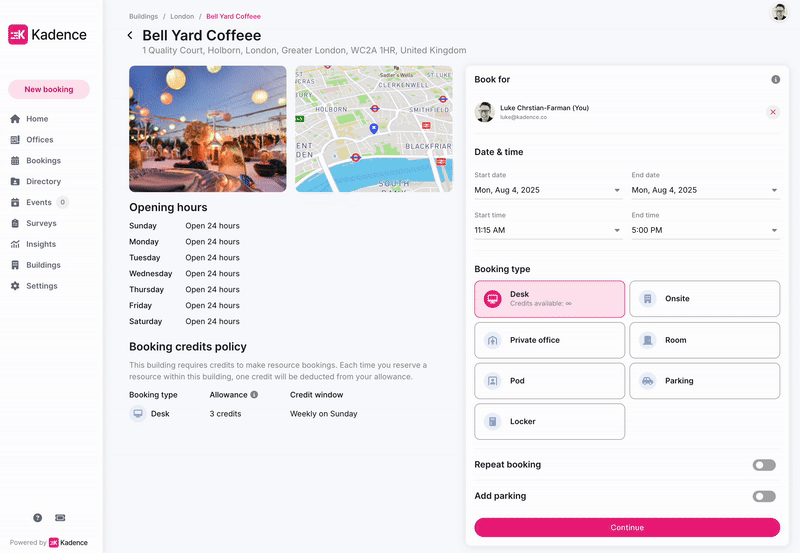This screenshot has width=800, height=553.
Task: Click the Directory sidebar icon
Action: (15, 182)
